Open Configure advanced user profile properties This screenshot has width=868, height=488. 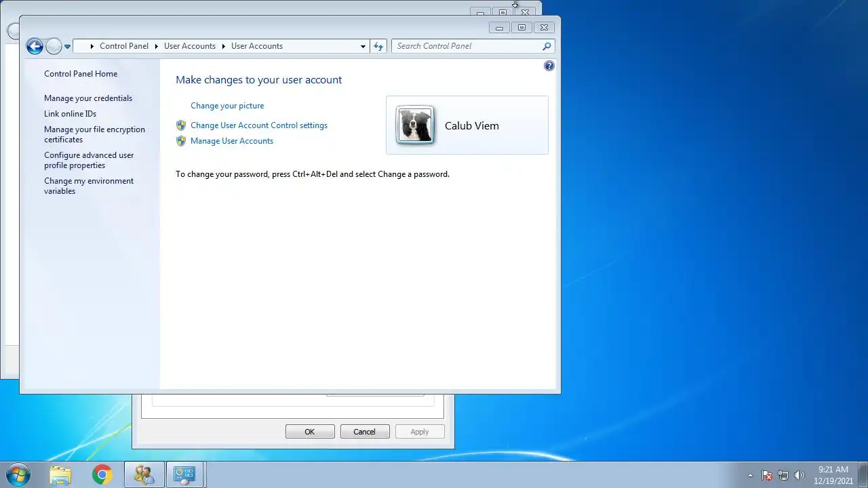89,160
